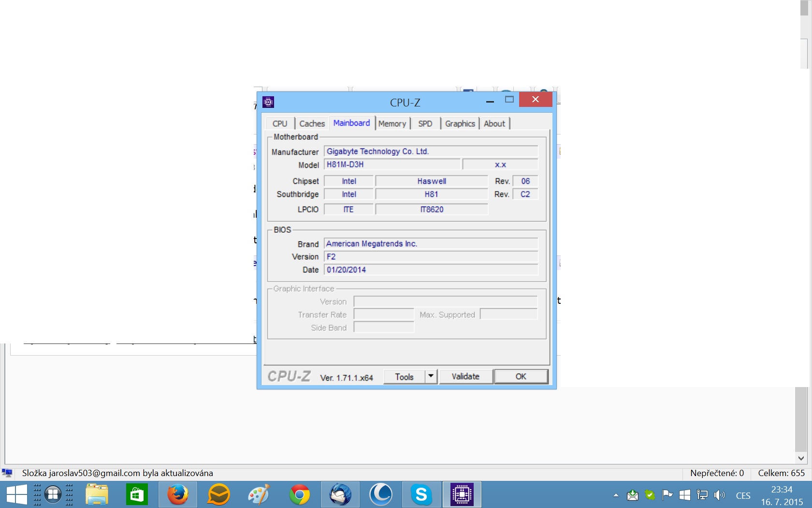
Task: Click the model revision x.x field
Action: 500,164
